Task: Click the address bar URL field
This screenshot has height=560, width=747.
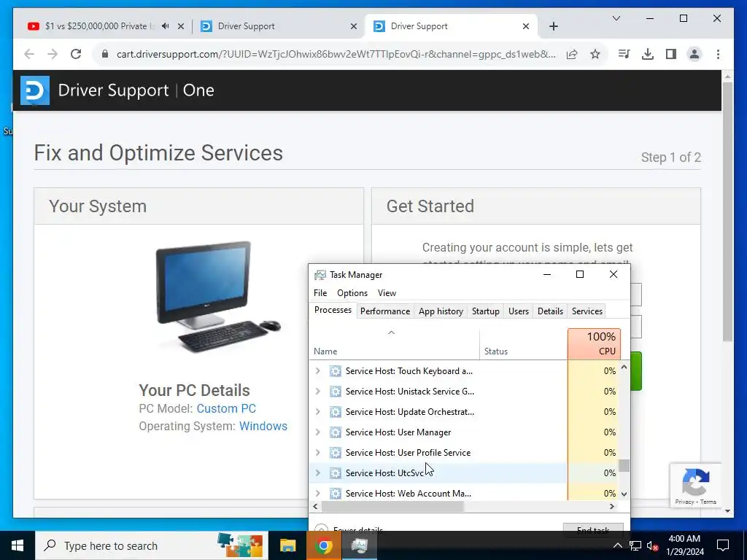Action: click(336, 54)
